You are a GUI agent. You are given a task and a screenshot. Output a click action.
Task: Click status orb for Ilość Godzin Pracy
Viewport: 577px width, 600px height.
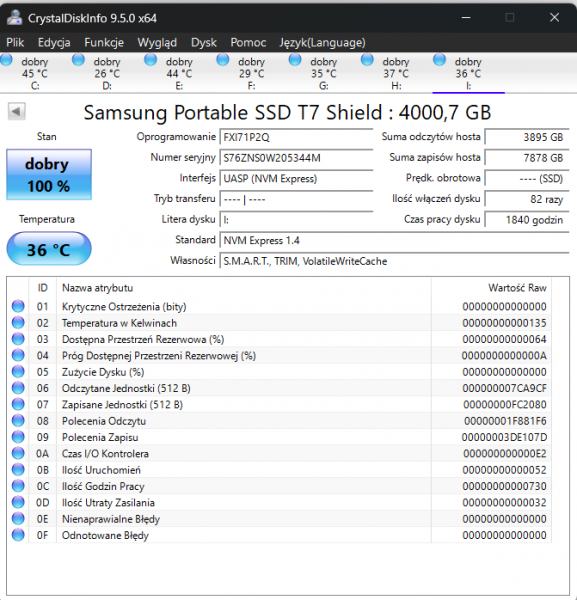tap(18, 486)
